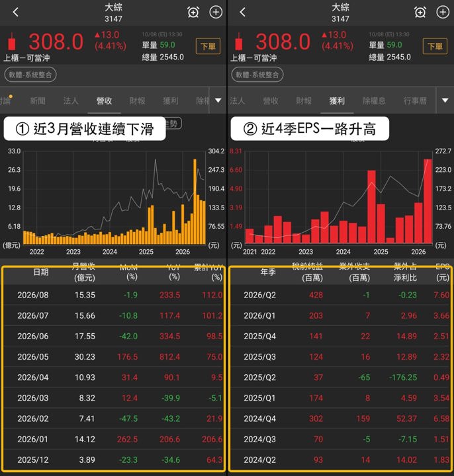Switch to the 財報 tab in right panel

click(304, 100)
